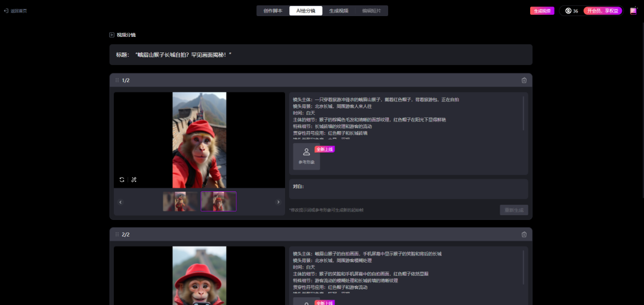
Task: Click the 开会员，享权益 membership button
Action: coord(602,11)
